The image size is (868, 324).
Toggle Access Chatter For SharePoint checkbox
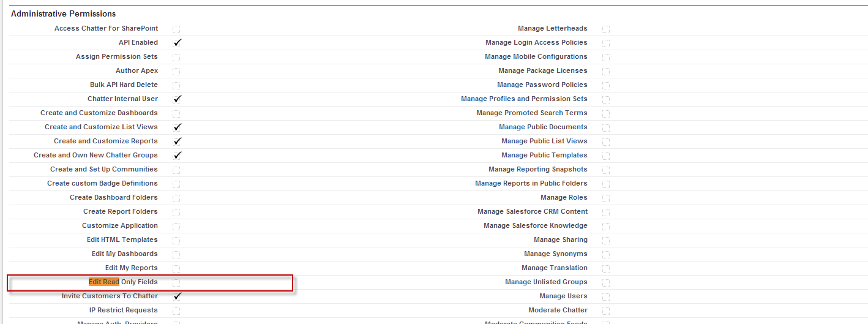(176, 29)
